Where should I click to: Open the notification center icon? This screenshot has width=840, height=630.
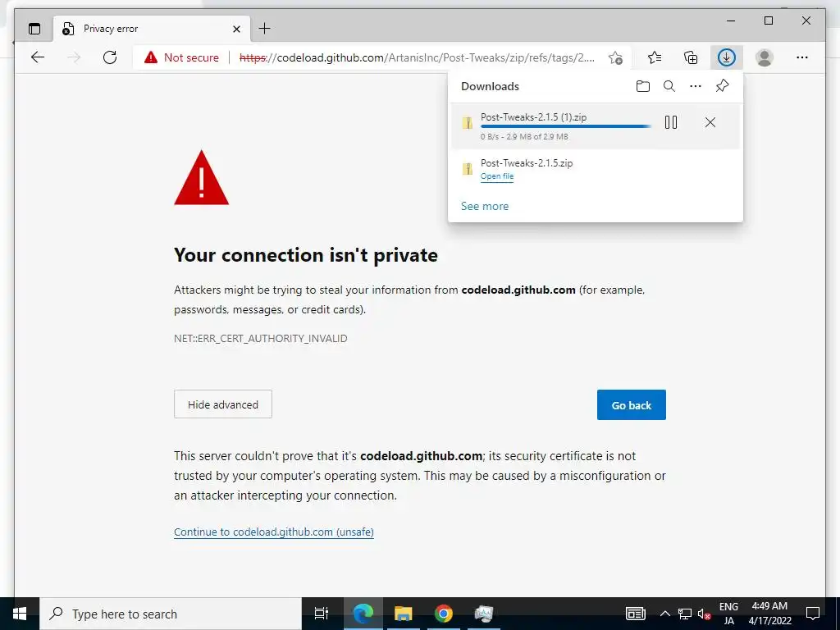[813, 614]
